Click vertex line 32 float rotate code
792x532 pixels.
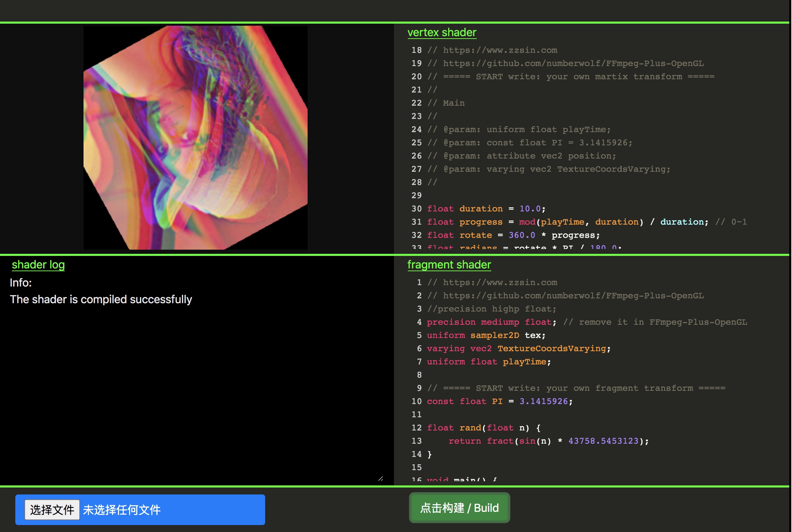[x=513, y=235]
